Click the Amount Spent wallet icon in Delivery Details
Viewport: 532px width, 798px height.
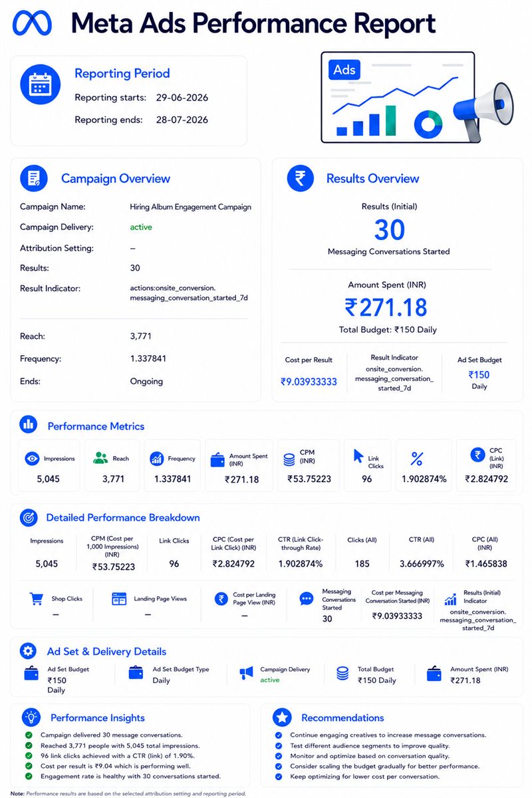(x=434, y=674)
